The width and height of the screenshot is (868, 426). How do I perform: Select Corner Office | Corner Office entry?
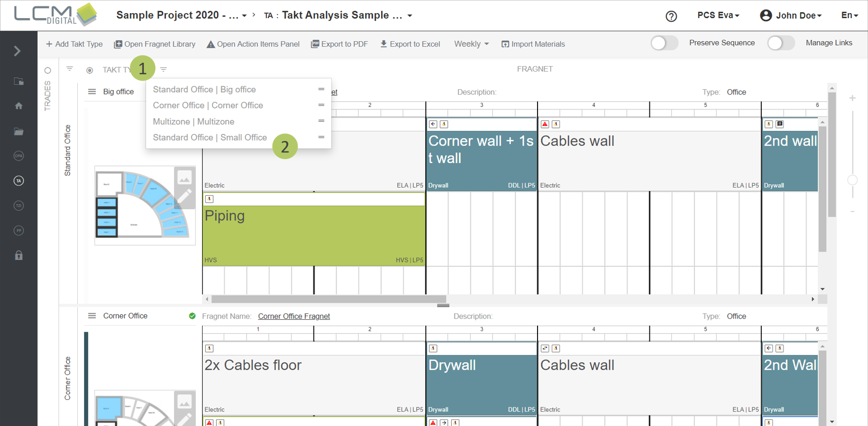click(x=208, y=105)
